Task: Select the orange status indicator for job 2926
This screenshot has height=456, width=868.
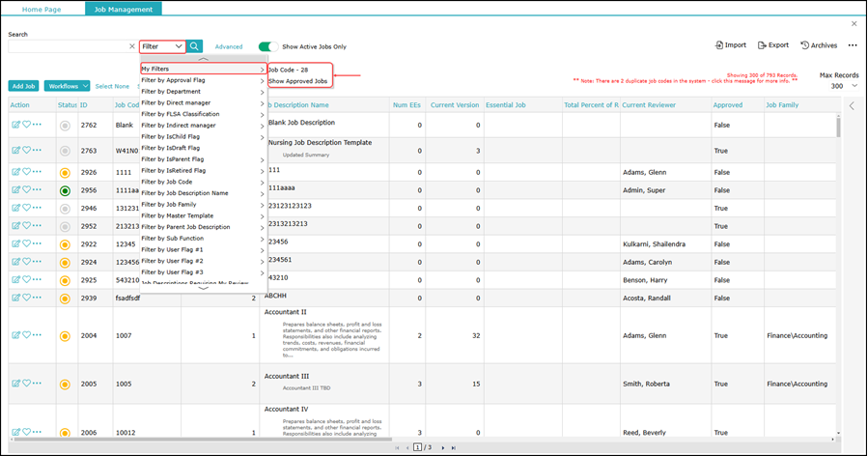Action: (x=65, y=173)
